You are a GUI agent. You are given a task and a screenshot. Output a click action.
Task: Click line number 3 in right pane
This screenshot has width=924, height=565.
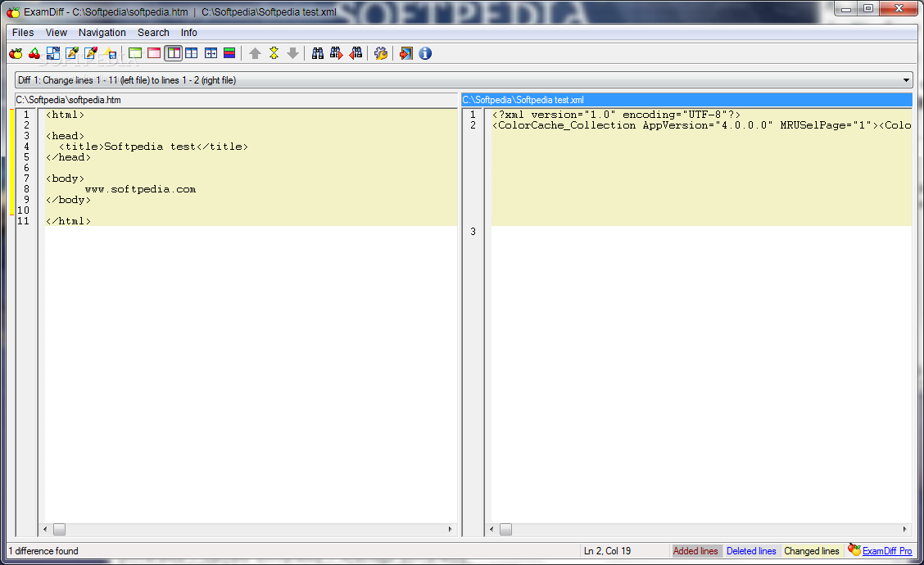(473, 232)
